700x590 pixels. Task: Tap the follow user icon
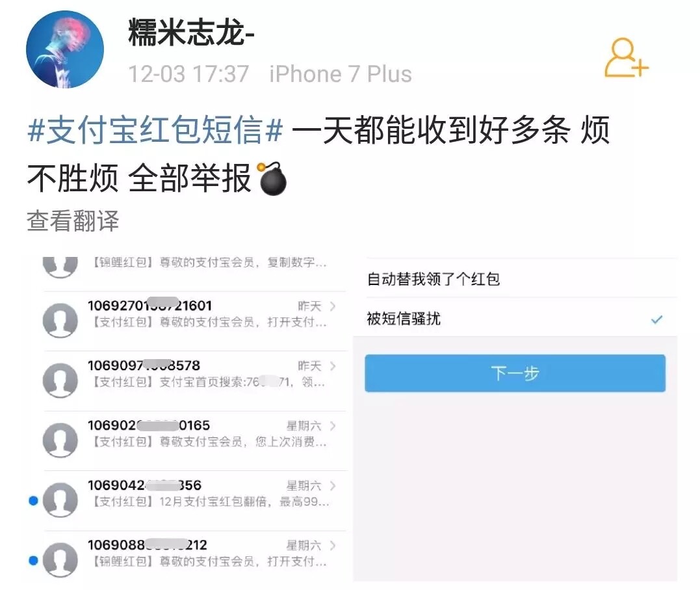coord(626,57)
